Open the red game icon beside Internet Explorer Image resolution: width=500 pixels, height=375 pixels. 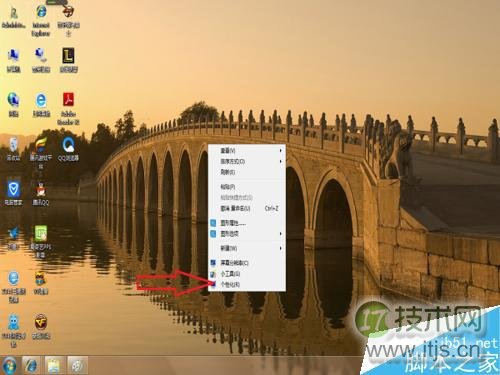click(68, 20)
